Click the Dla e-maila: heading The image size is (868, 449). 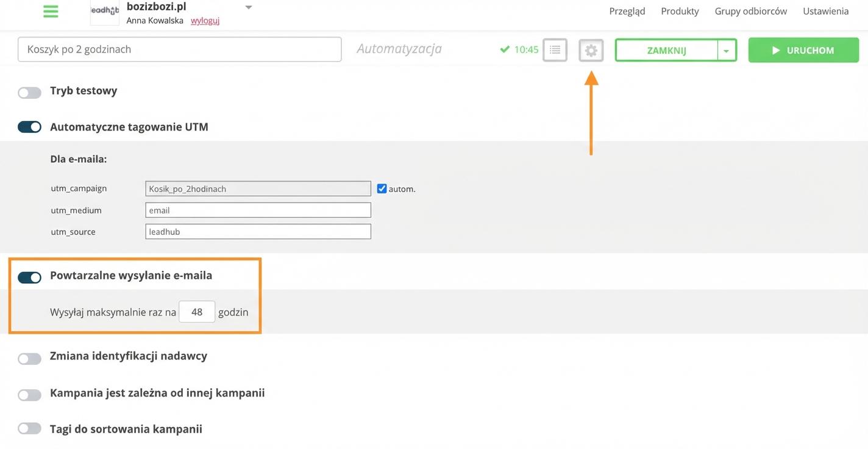79,159
